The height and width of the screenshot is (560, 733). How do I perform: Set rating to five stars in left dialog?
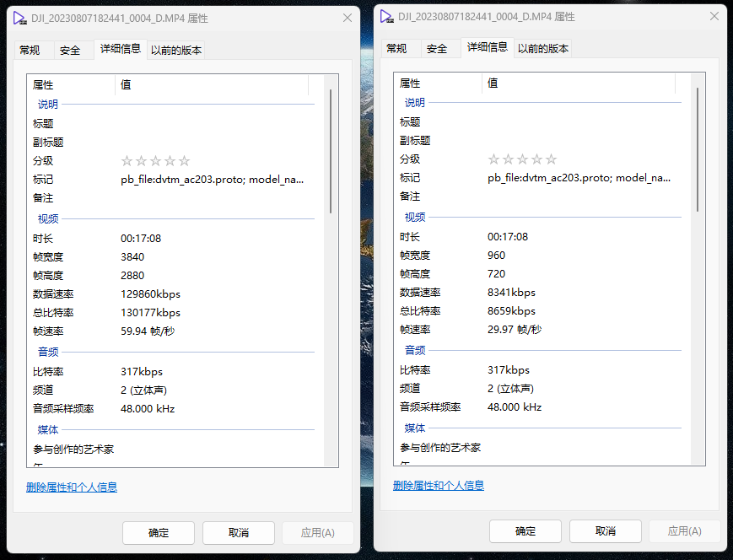[x=185, y=161]
